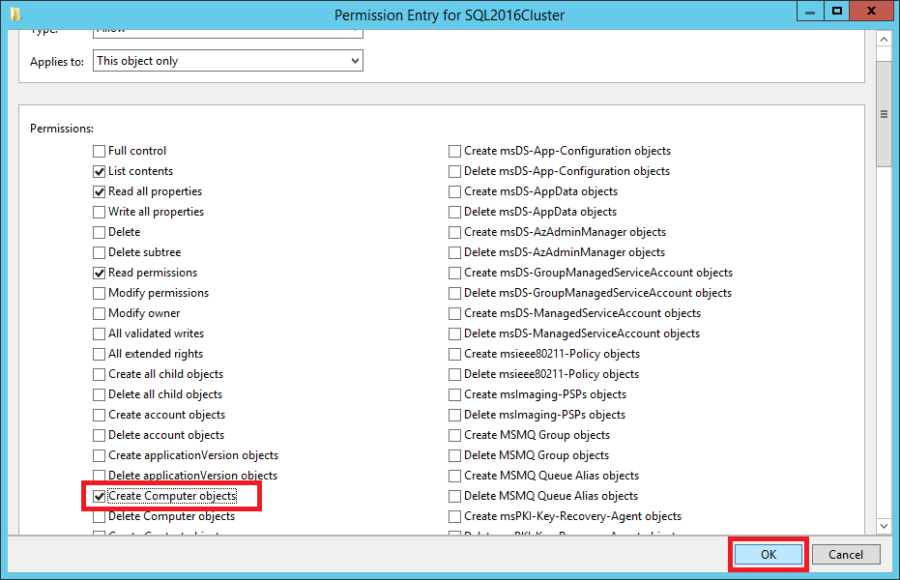Screen dimensions: 900x580
Task: Open the Applies to dropdown
Action: 355,60
